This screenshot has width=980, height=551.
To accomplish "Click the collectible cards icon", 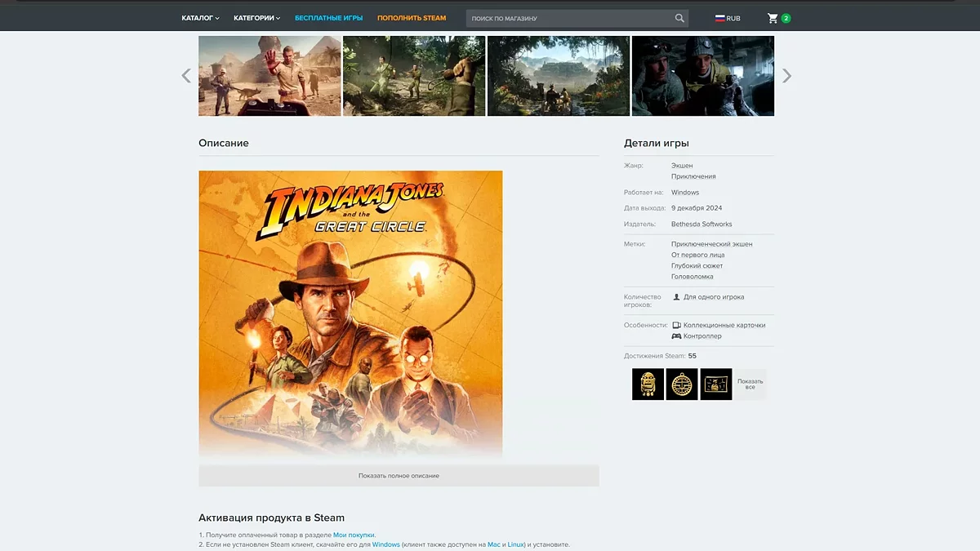I will (x=676, y=325).
